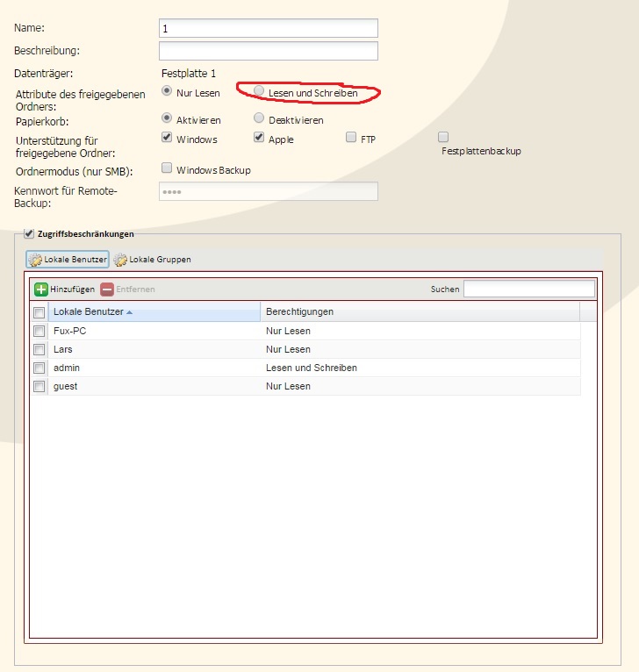
Task: Click Nur Lesen permission for Lars
Action: [x=288, y=349]
